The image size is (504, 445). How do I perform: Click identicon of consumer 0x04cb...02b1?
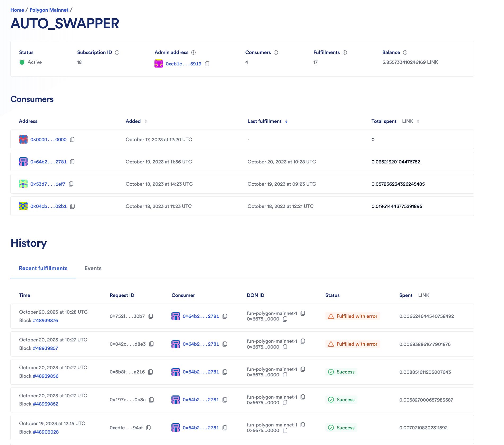click(23, 206)
